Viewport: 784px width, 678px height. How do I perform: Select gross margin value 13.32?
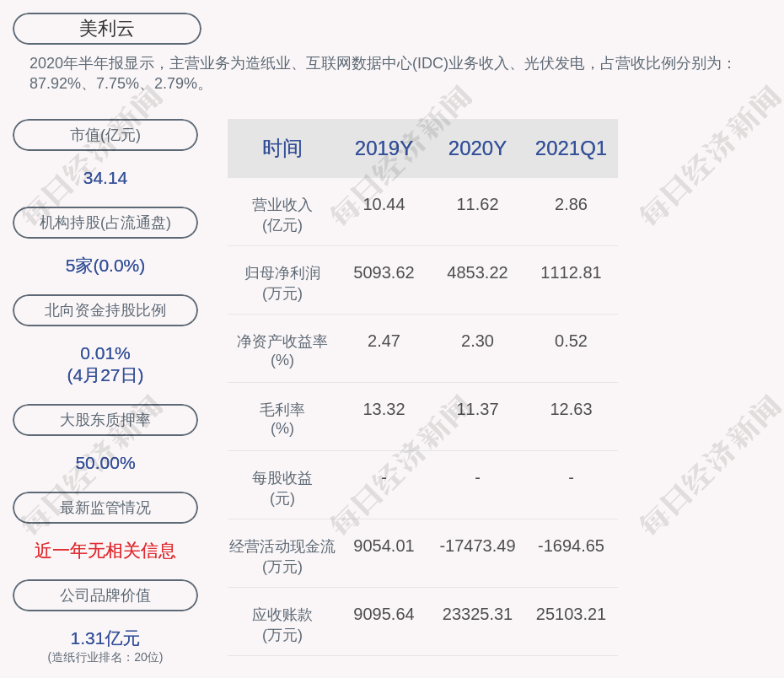coord(384,410)
